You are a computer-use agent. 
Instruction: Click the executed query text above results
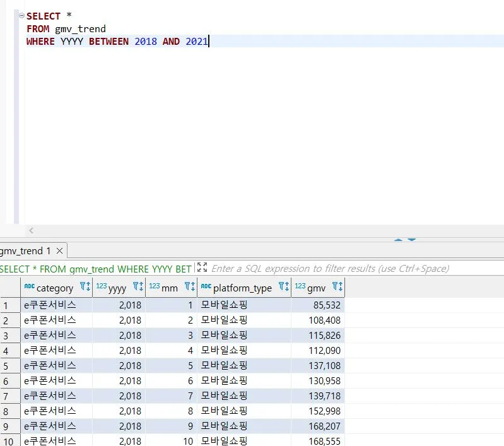tap(96, 269)
